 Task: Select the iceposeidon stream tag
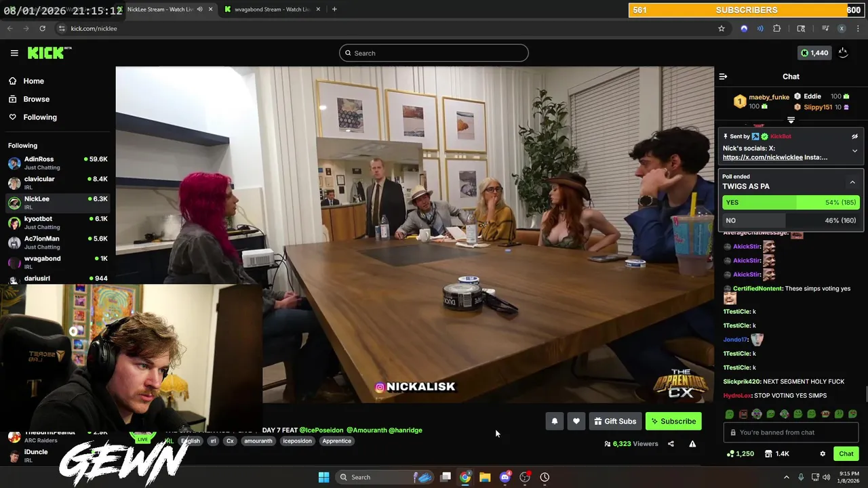(297, 441)
